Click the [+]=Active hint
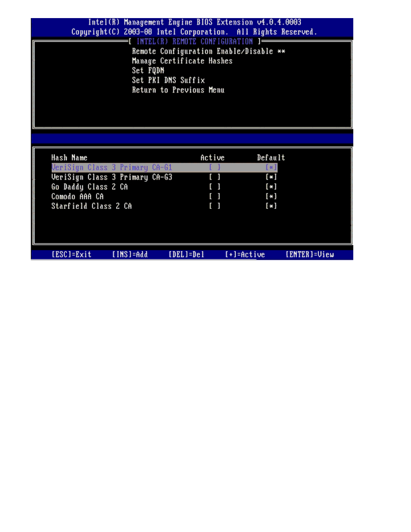Screen dimensions: 411x532 click(x=245, y=255)
